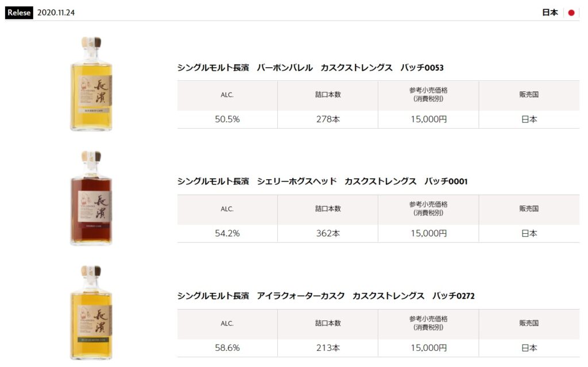Click the ALC. header in first table
The height and width of the screenshot is (367, 588).
pos(227,95)
